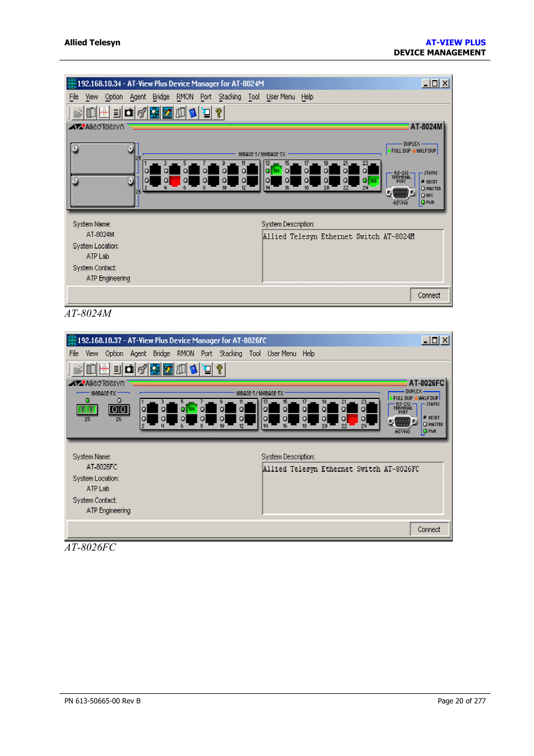Click the text-list icon in AT-8026FC toolbar
Screen dimensions: 534x756
(117, 369)
